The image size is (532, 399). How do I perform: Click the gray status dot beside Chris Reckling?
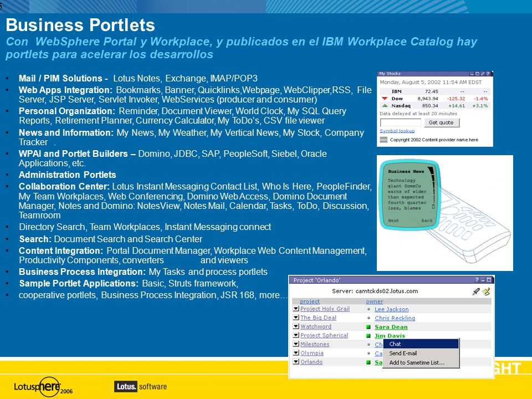(x=369, y=318)
